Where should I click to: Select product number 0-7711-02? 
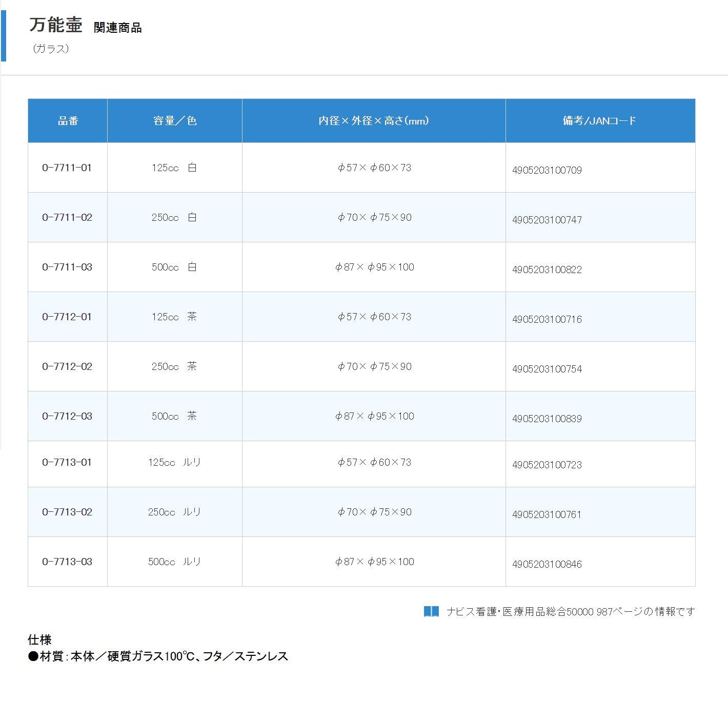point(67,218)
